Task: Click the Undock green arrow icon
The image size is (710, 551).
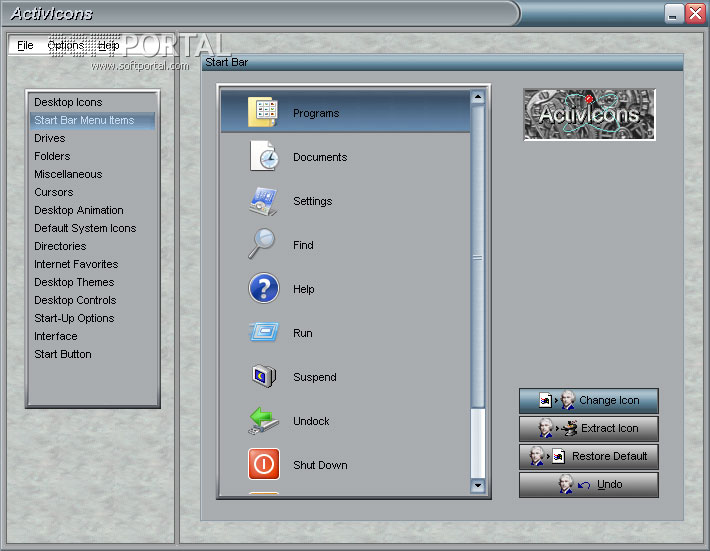Action: coord(263,421)
